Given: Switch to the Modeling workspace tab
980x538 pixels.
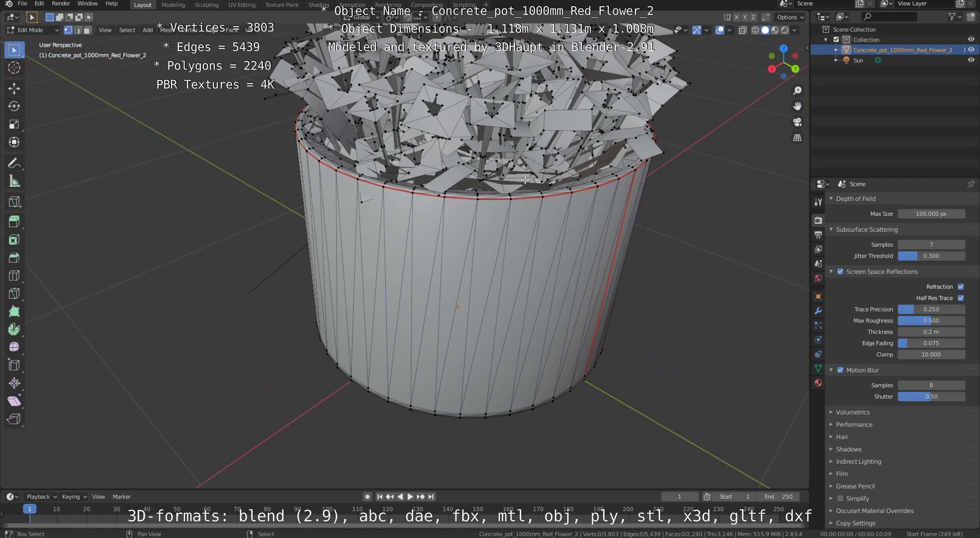Looking at the screenshot, I should coord(173,5).
